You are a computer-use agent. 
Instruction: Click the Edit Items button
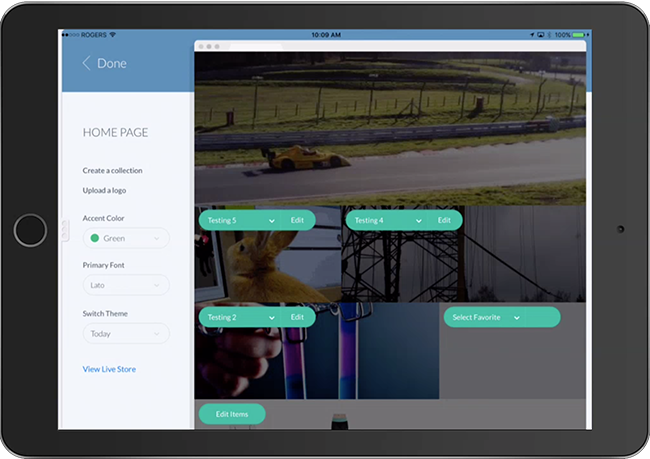pyautogui.click(x=232, y=414)
